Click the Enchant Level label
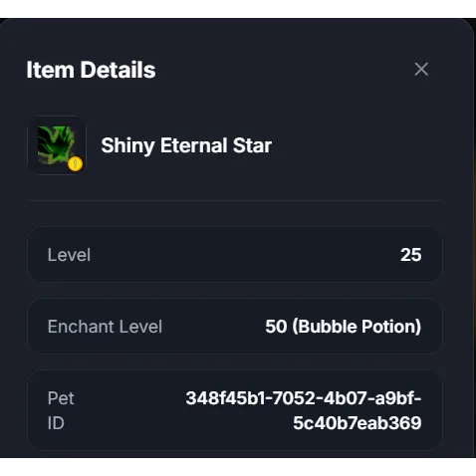The image size is (476, 476). [x=105, y=327]
